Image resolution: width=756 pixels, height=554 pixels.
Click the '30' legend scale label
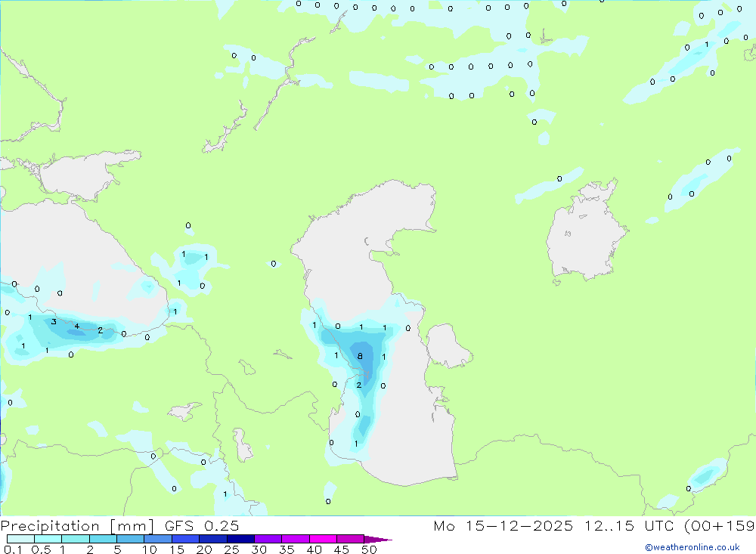[259, 549]
